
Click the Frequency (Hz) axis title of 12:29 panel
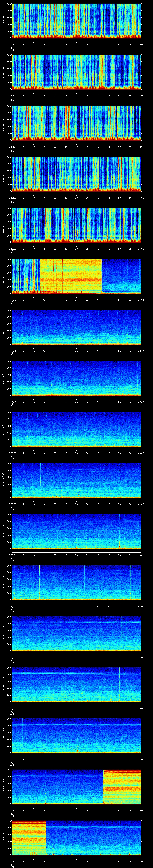click(x=3, y=21)
